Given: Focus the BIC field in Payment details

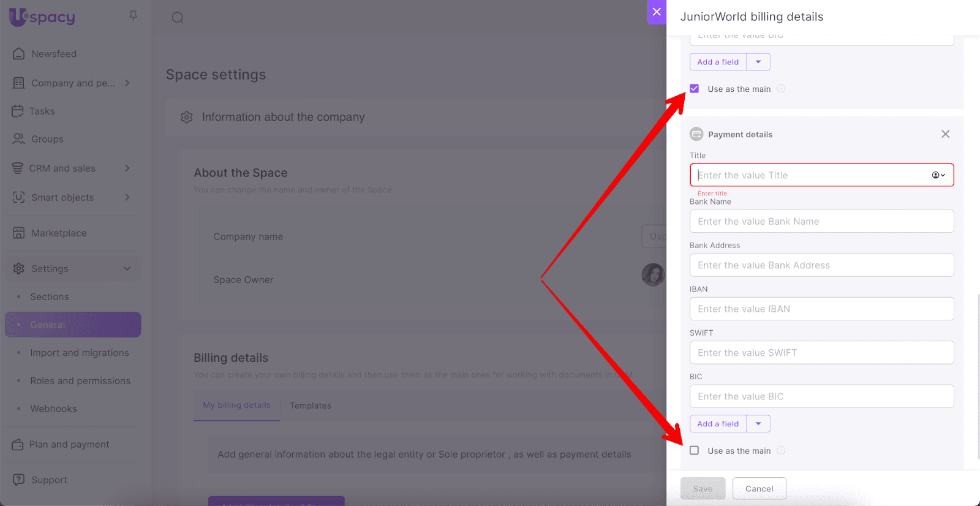Looking at the screenshot, I should [x=822, y=396].
